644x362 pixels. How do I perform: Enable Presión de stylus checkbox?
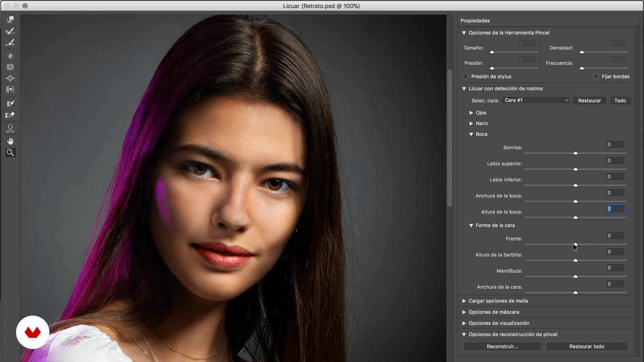pos(466,76)
